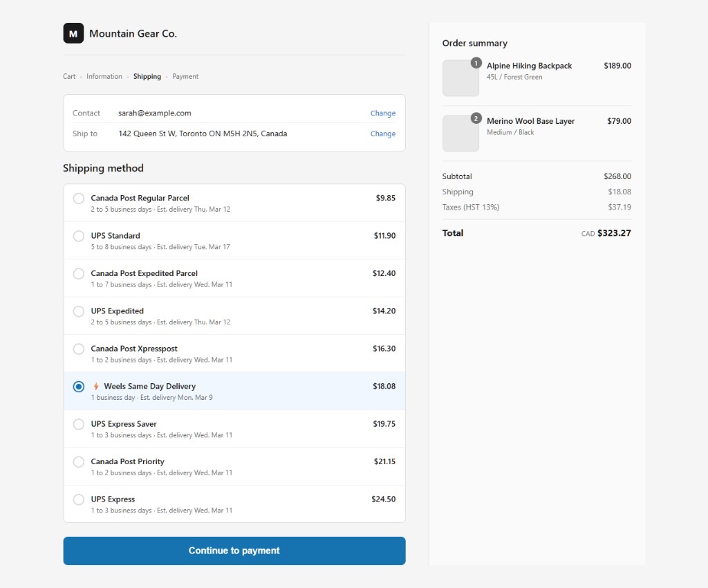Screen dimensions: 708x588
Task: Click the lightning icon on Weels Same Day Delivery
Action: coord(96,386)
